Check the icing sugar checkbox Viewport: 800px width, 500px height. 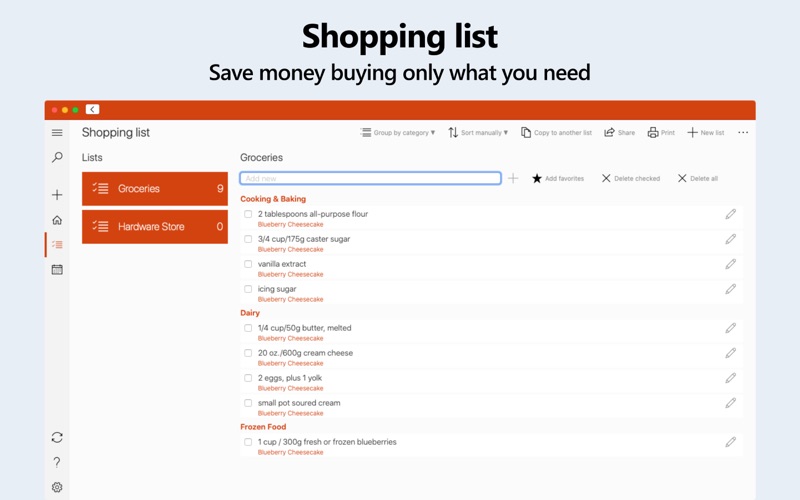248,289
